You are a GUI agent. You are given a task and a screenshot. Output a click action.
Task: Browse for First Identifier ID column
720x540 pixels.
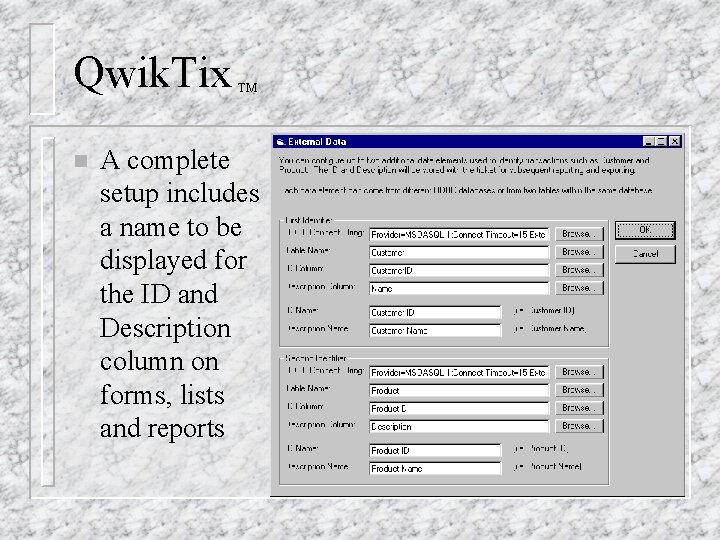(x=579, y=270)
